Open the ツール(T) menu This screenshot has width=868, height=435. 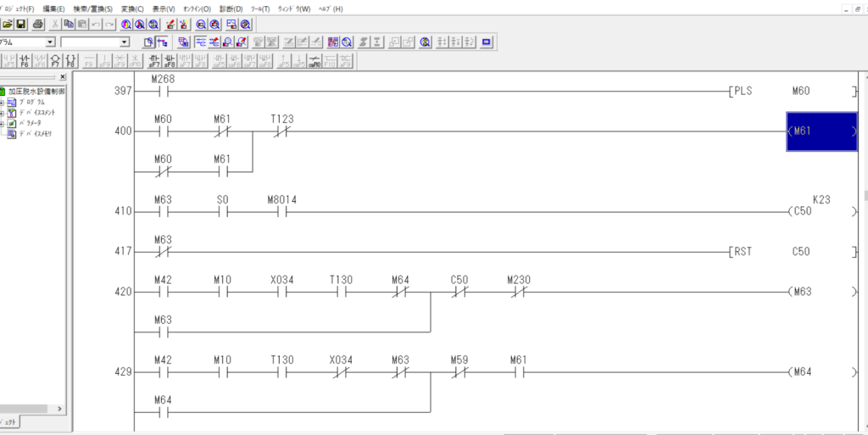click(260, 8)
